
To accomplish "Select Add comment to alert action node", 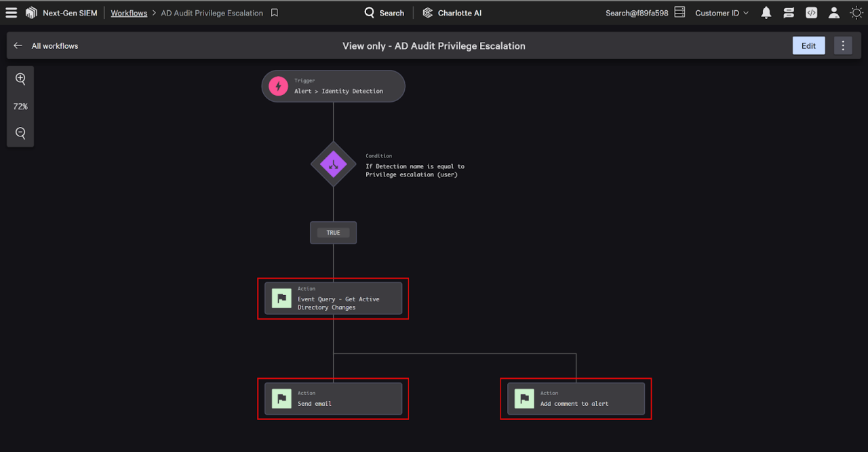I will pyautogui.click(x=576, y=398).
